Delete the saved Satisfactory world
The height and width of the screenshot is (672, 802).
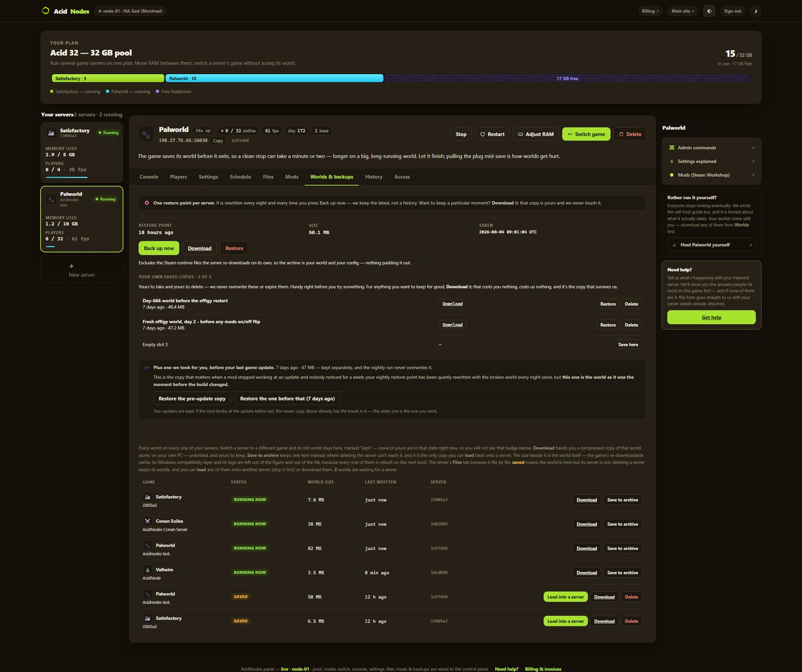pos(632,621)
